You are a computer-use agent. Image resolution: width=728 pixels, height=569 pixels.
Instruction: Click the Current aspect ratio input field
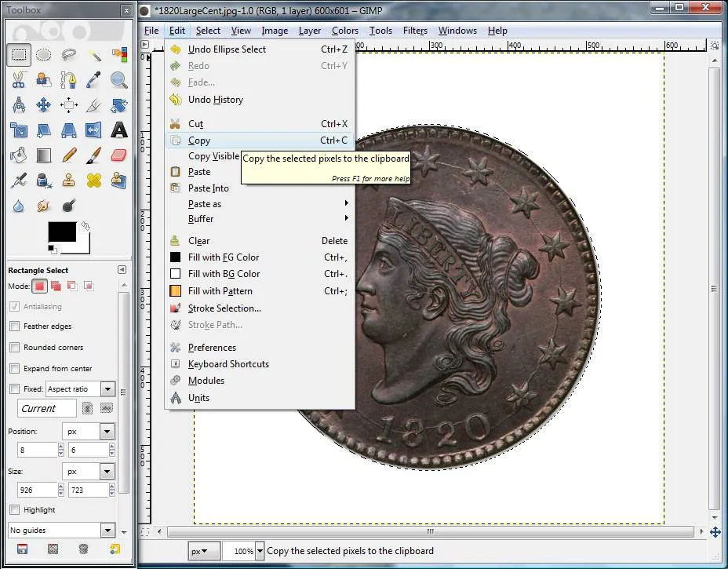coord(46,408)
